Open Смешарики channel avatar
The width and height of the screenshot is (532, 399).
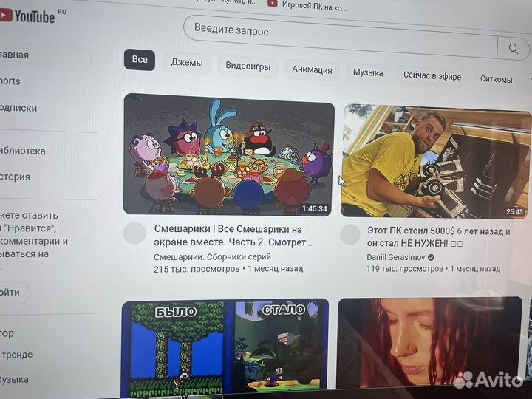click(134, 233)
